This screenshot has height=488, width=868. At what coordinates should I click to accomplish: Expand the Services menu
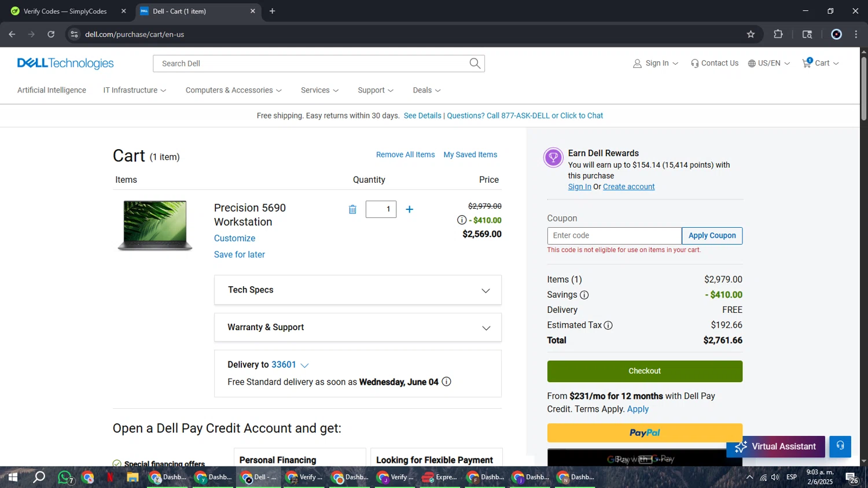pos(319,90)
